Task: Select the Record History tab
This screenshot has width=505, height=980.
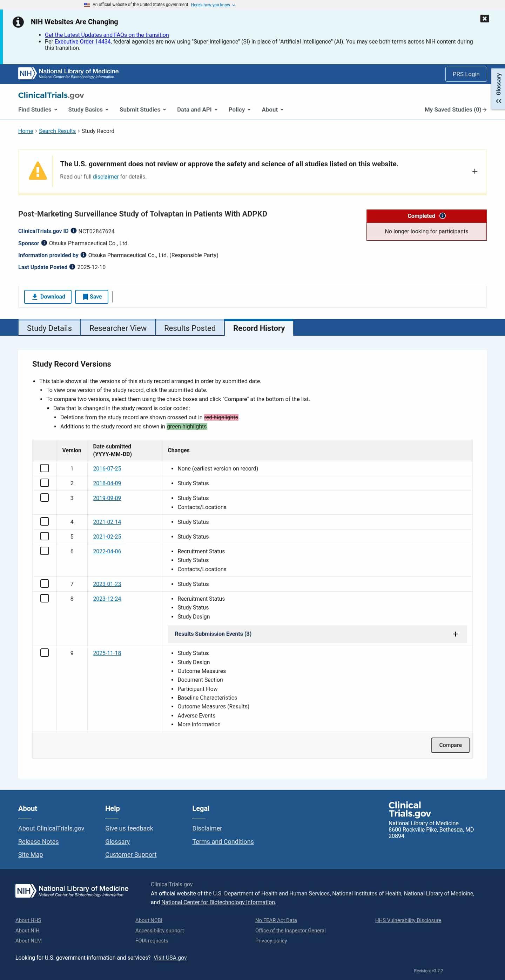Action: (x=259, y=328)
